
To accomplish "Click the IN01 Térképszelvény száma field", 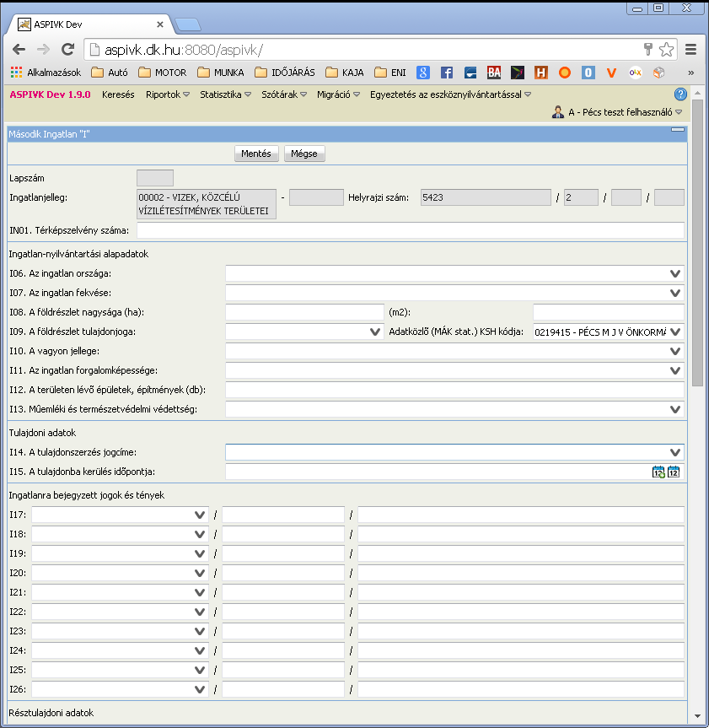I will (x=411, y=230).
